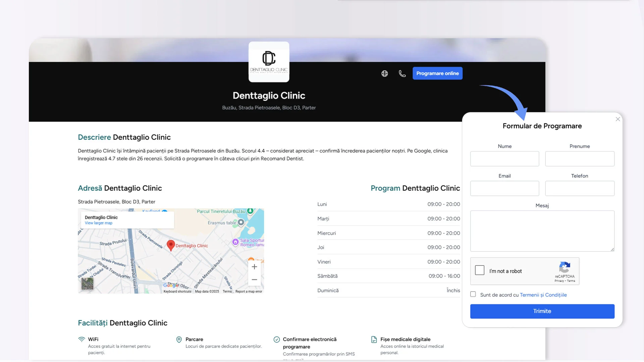Click the red map pin marker

point(171,245)
